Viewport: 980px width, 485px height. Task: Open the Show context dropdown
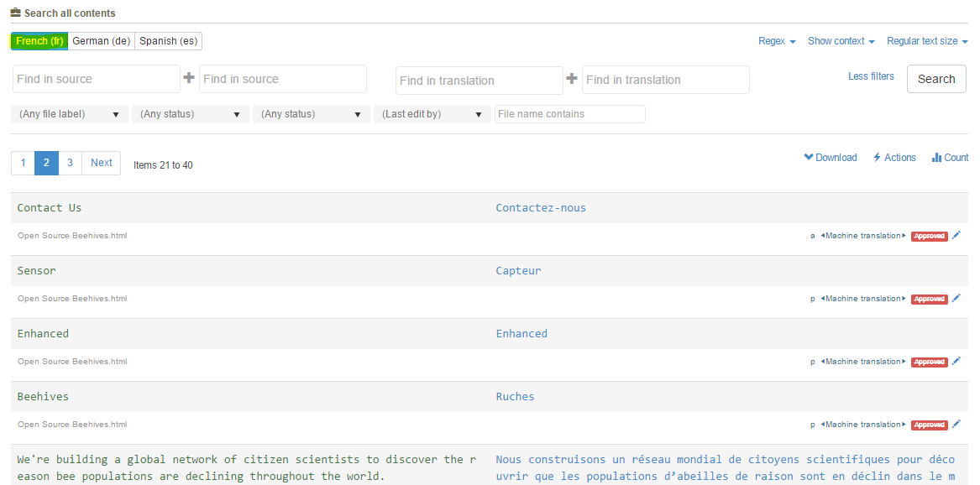click(841, 41)
